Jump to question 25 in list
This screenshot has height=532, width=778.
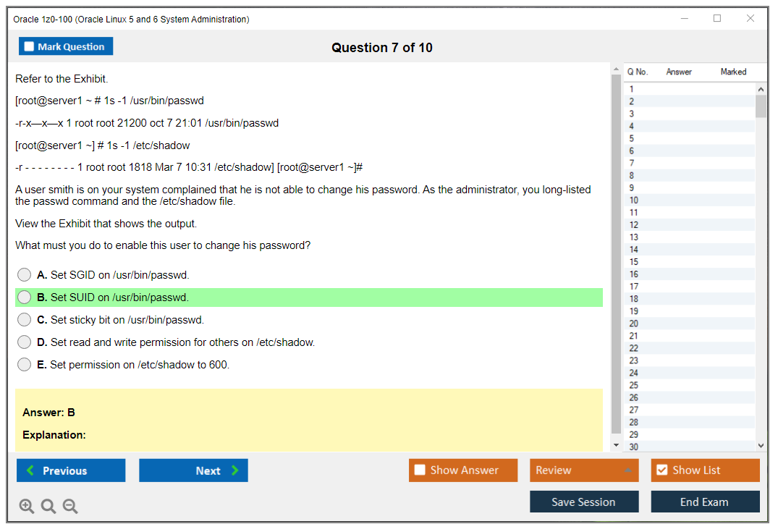[634, 385]
